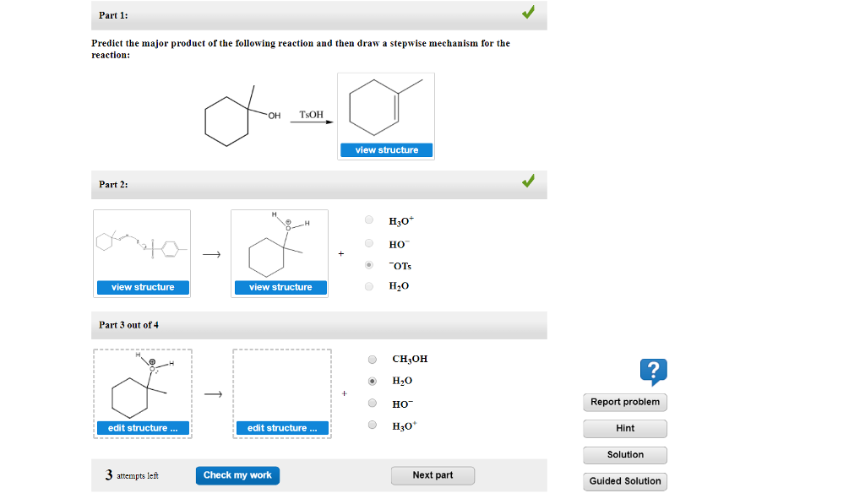Viewport: 865px width, 504px height.
Task: Open view structure for the Part 2 mechanism
Action: [x=141, y=286]
